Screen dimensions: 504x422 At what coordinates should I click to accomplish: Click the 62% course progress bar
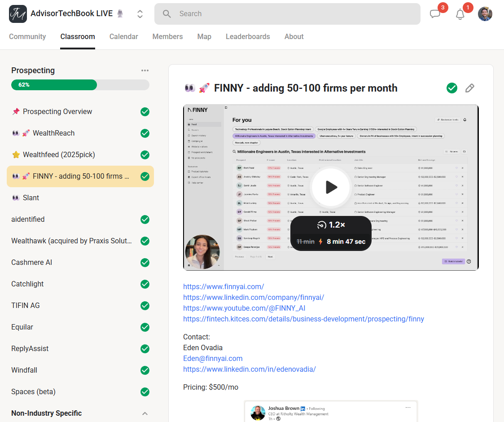click(80, 85)
